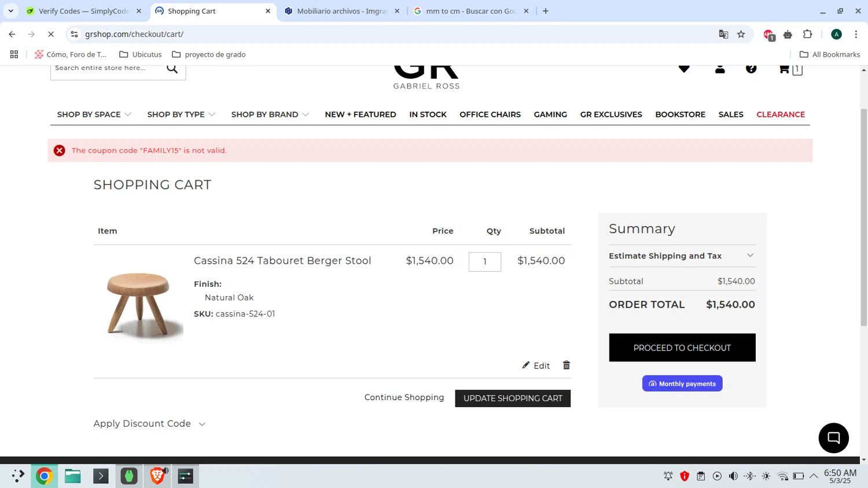Image resolution: width=868 pixels, height=488 pixels.
Task: Open the GR Exclusives menu item
Action: (x=611, y=114)
